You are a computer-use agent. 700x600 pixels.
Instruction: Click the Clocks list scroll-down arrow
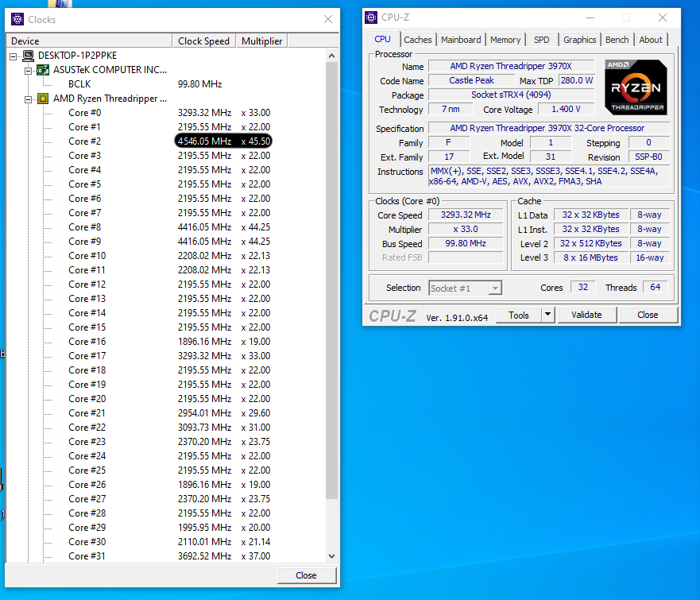coord(331,555)
